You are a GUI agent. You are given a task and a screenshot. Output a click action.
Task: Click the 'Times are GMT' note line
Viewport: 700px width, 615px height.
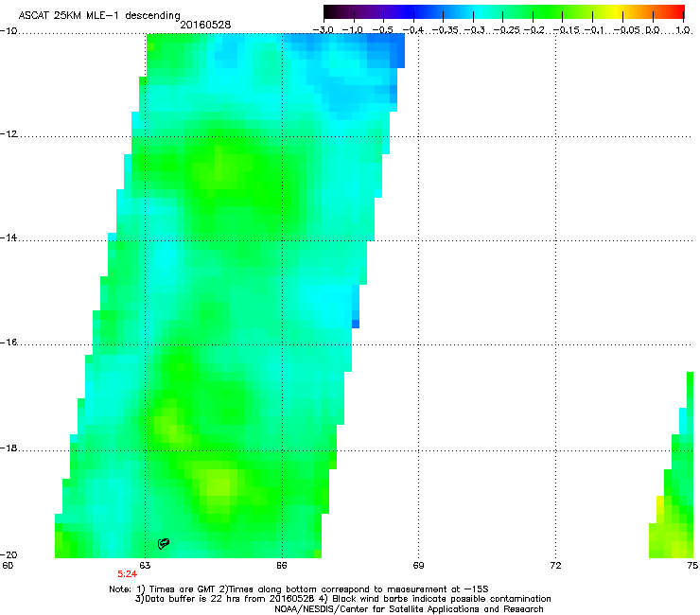click(x=299, y=589)
